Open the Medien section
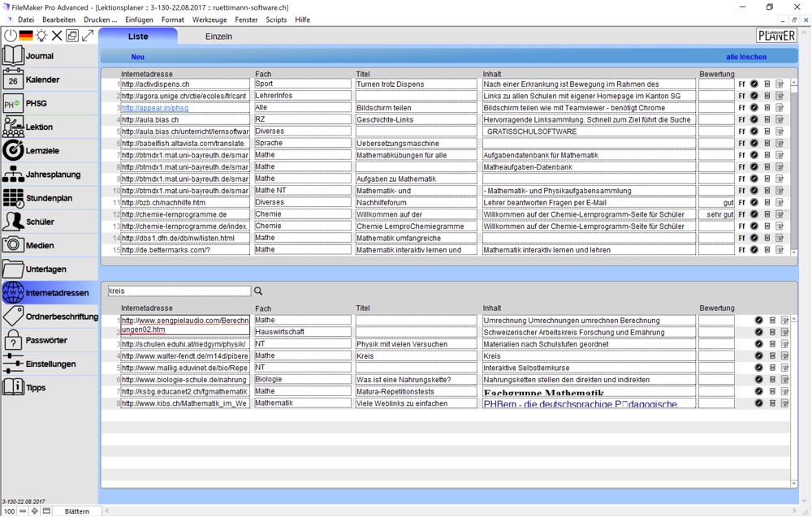The height and width of the screenshot is (517, 812). click(x=50, y=245)
